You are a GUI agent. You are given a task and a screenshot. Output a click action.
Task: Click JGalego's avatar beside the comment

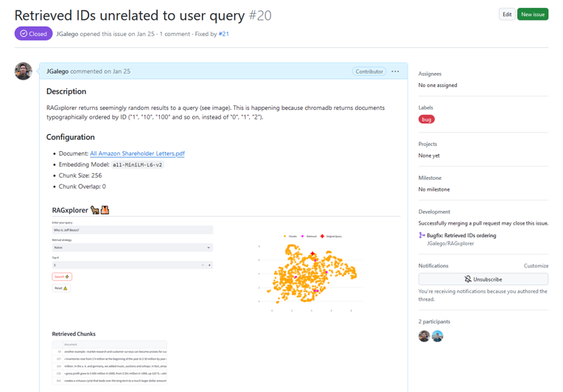24,71
